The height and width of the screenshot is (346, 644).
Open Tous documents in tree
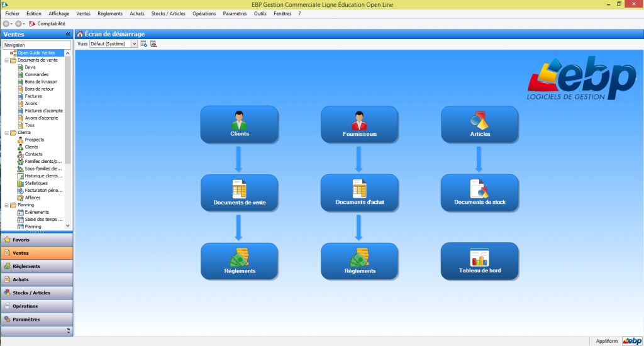29,125
